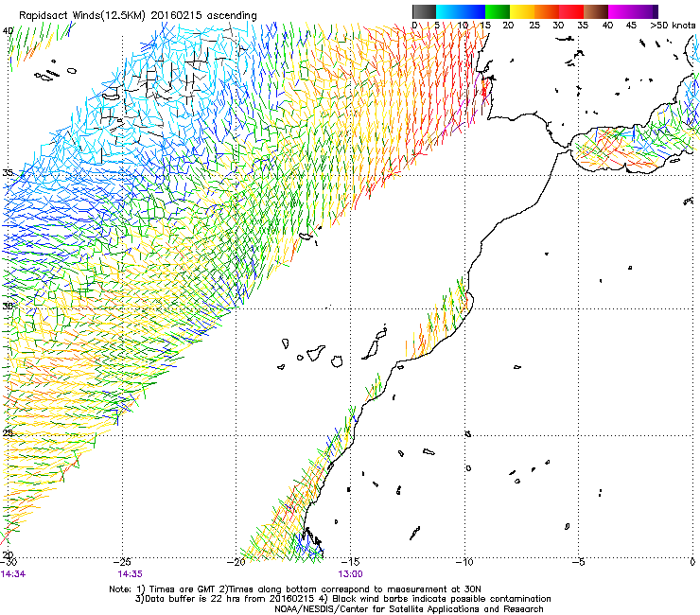700x615 pixels.
Task: Click the yellow 20-25 knots color segment
Action: coord(522,11)
